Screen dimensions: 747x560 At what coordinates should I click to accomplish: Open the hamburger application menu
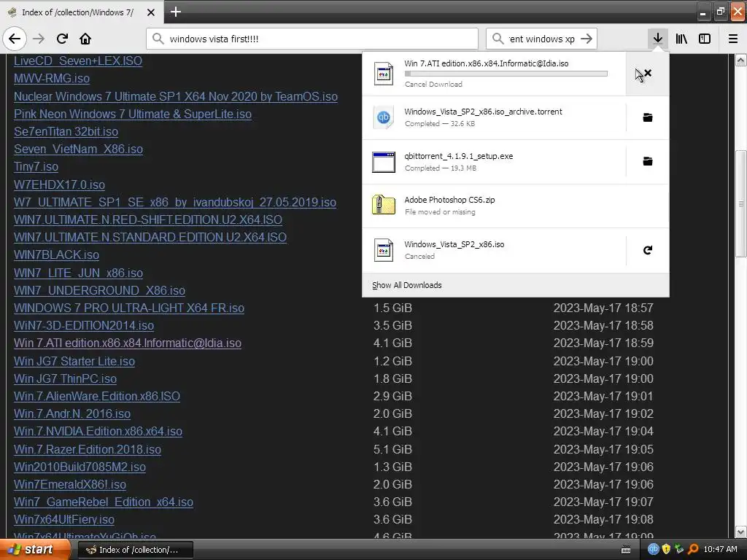click(732, 39)
